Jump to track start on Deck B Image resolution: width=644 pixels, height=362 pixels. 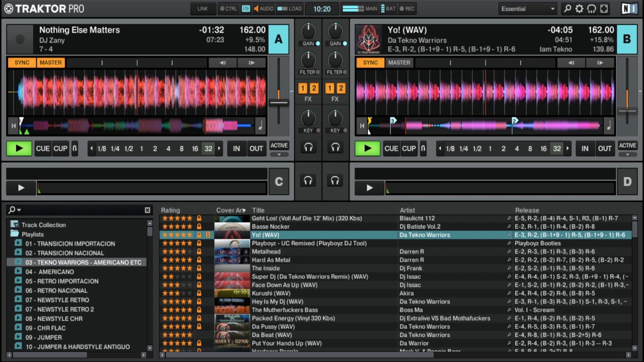click(x=362, y=126)
